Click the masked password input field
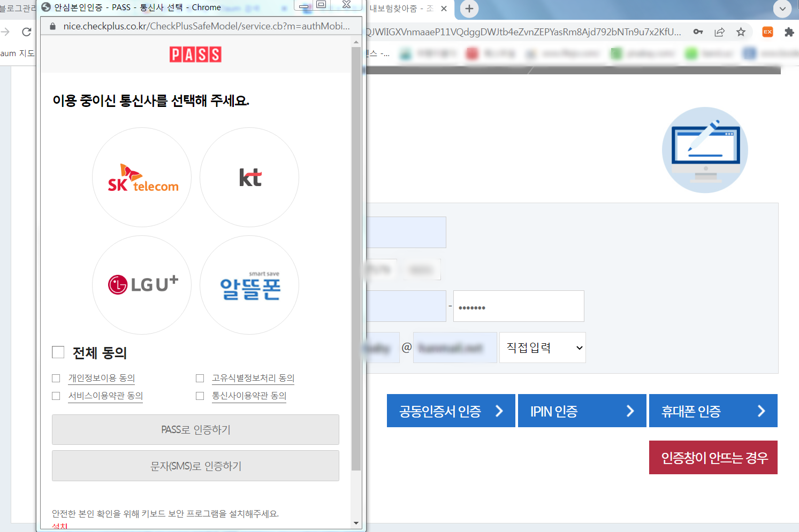Screen dimensions: 799x532 [519, 306]
